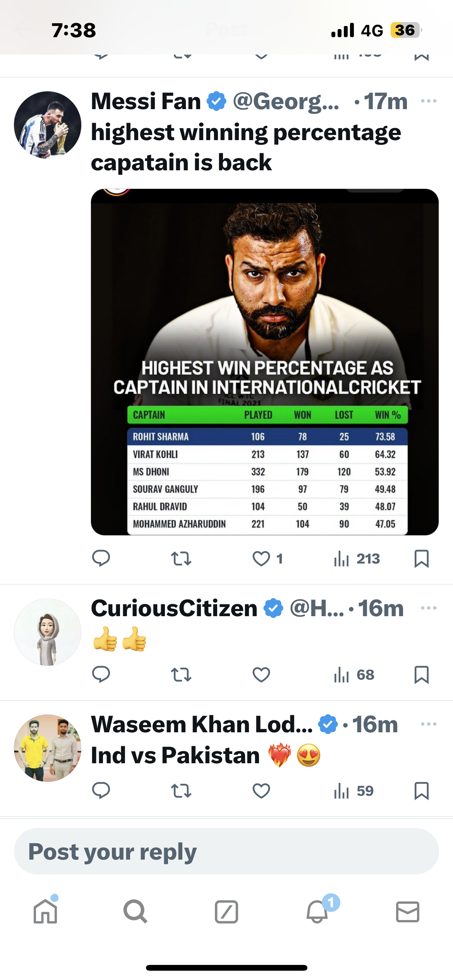The image size is (453, 980).
Task: Open CuriousCitizen's profile name
Action: [174, 608]
